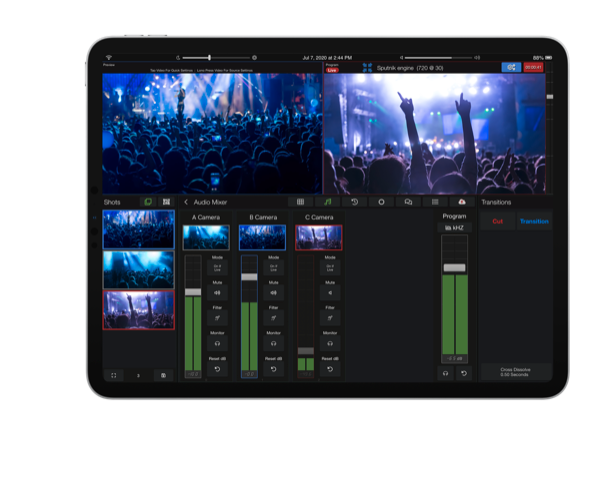Click the Filter icon for B Camera
Screen dimensions: 614x478
[273, 319]
